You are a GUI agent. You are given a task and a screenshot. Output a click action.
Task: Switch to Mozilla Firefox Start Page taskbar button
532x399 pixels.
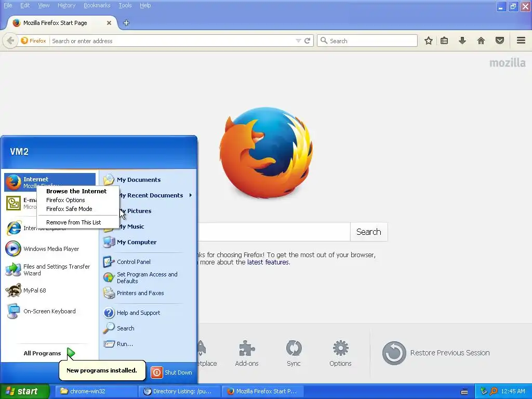click(x=262, y=391)
